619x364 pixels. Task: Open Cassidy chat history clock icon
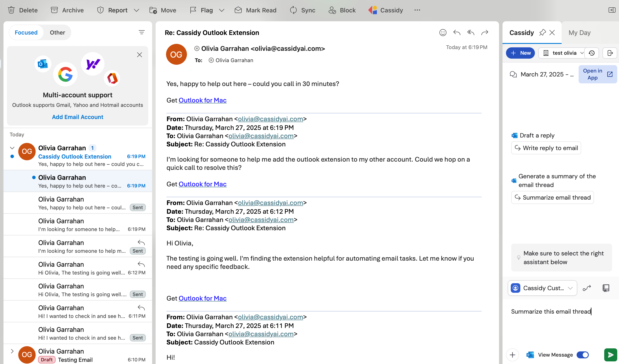591,53
